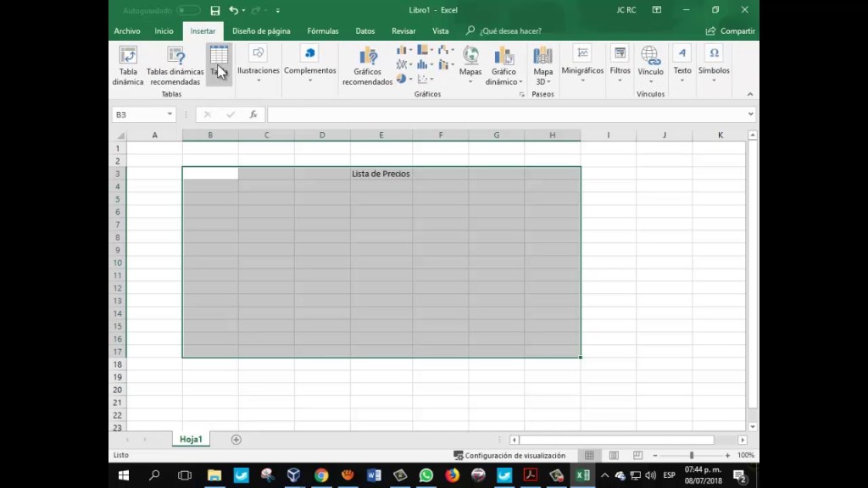This screenshot has width=868, height=488.
Task: Switch to the Diseño de página tab
Action: point(261,31)
